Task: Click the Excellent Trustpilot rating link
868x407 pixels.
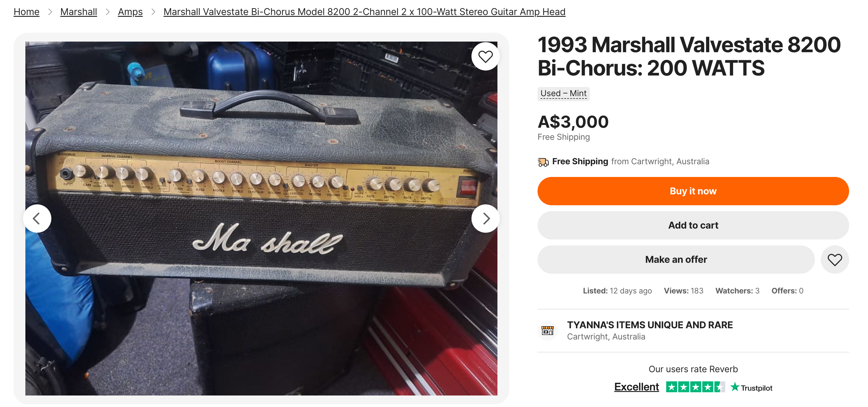Action: pyautogui.click(x=636, y=387)
